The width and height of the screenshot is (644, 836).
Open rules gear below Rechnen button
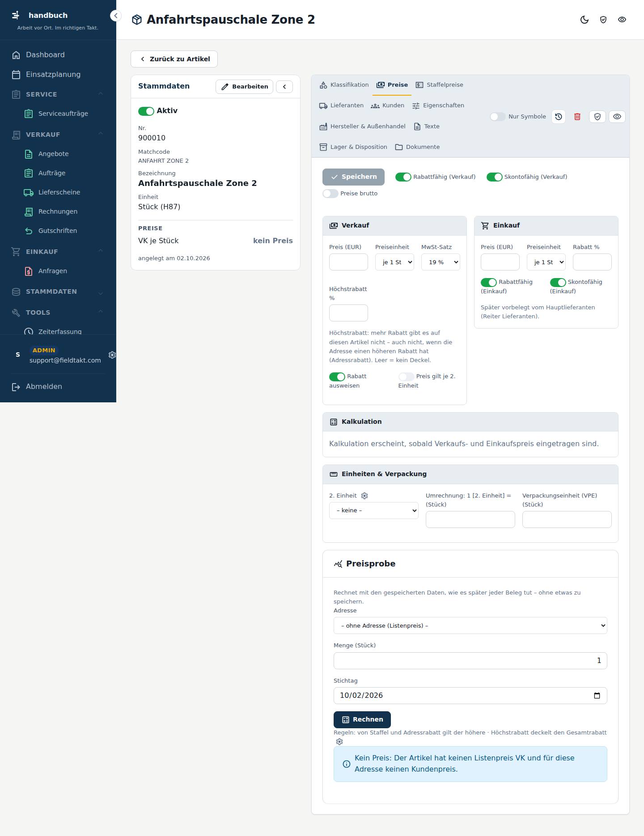339,742
